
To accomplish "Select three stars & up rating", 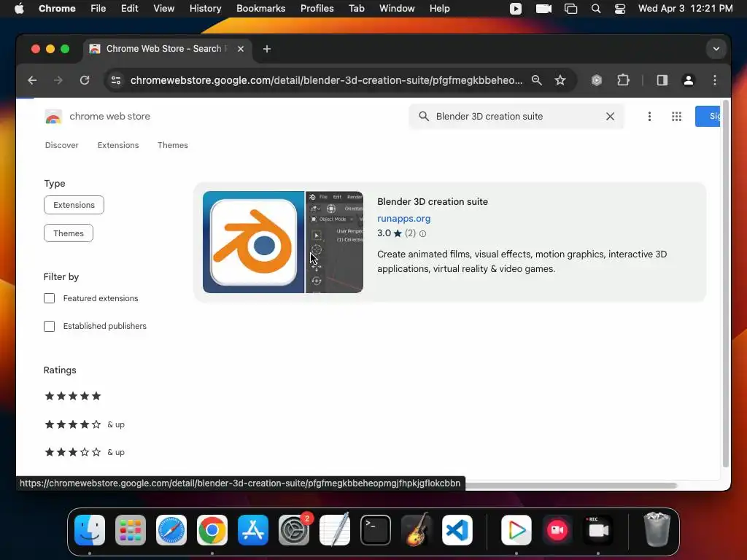I will point(85,452).
